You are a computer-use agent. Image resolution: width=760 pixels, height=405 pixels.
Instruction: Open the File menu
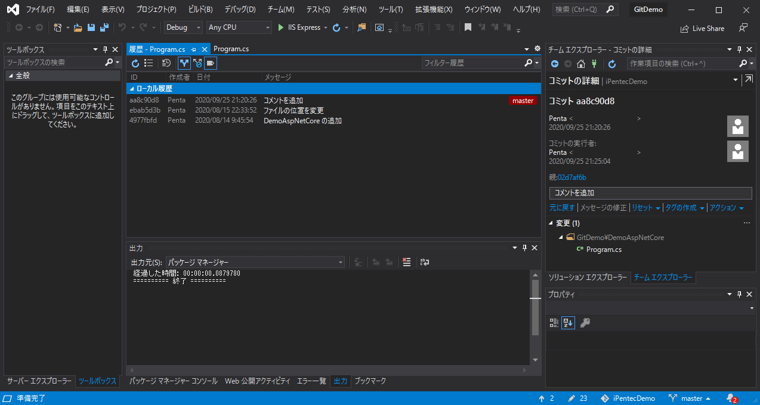40,10
